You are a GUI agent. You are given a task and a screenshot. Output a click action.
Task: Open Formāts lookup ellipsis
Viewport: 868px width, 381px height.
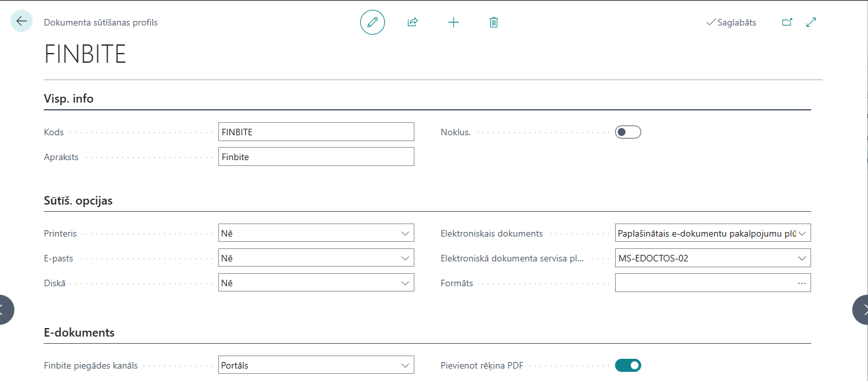(802, 283)
